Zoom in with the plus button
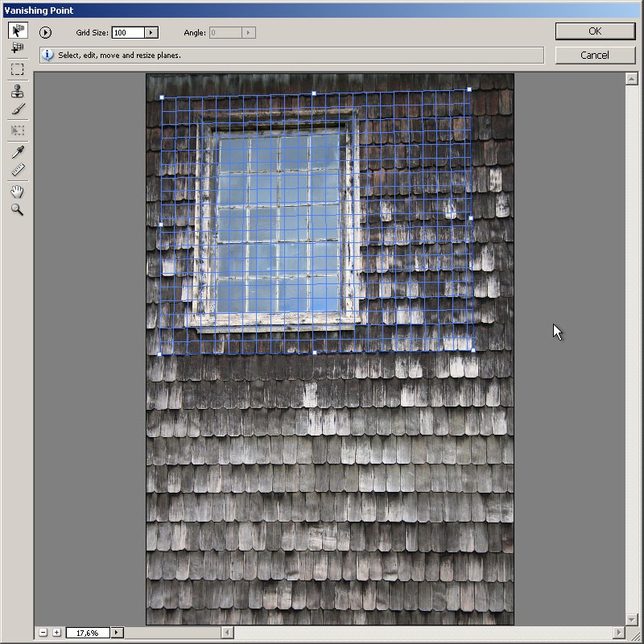This screenshot has height=644, width=644. click(x=56, y=633)
